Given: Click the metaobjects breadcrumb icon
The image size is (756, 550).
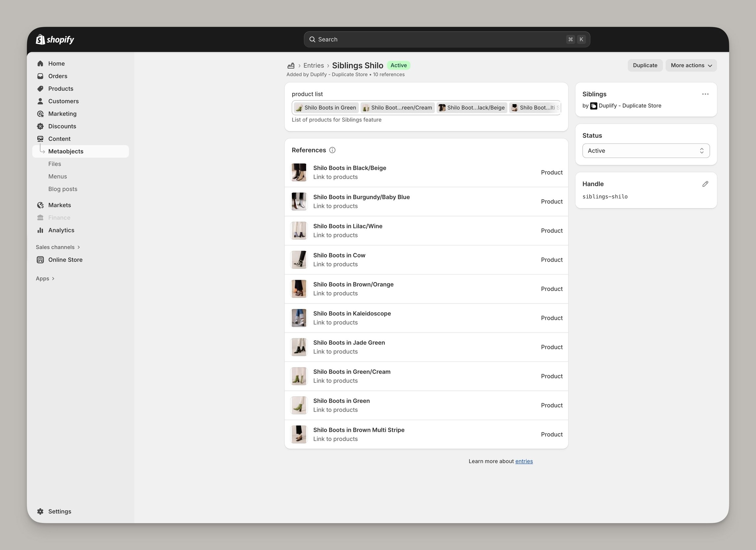Looking at the screenshot, I should [291, 65].
